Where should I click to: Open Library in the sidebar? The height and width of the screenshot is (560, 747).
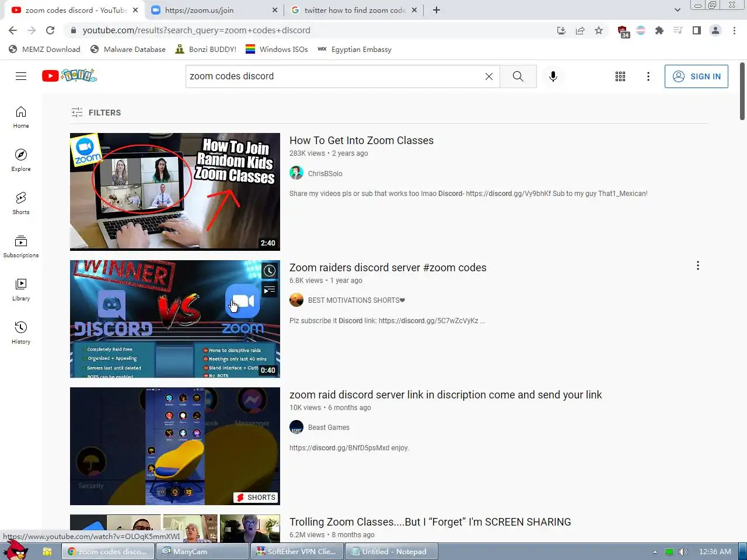pos(21,290)
